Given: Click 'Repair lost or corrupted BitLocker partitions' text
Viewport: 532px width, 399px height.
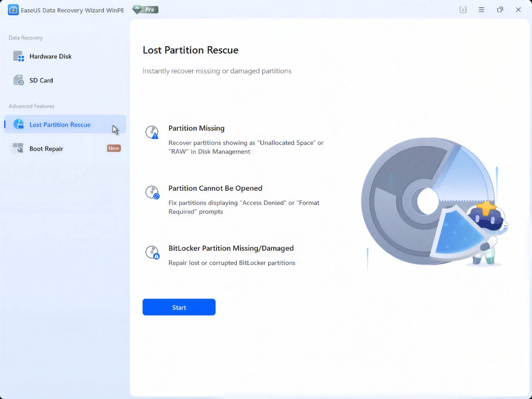Looking at the screenshot, I should point(232,263).
